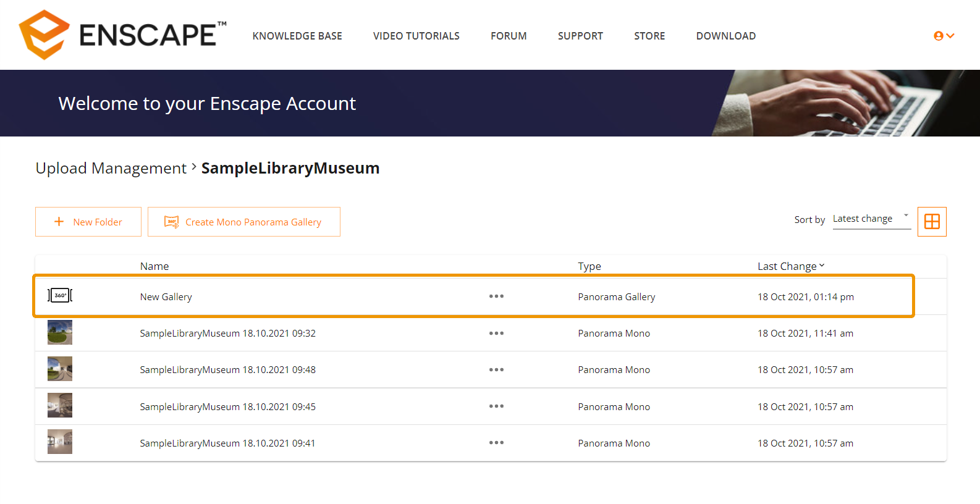Open options dots for 09:41 panorama row
Image resolution: width=980 pixels, height=504 pixels.
tap(496, 443)
